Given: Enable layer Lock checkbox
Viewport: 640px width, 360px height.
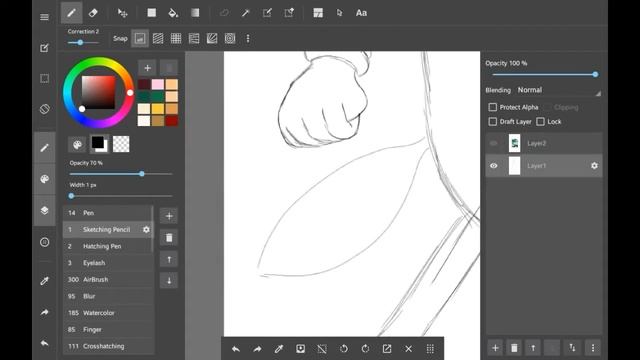Looking at the screenshot, I should click(540, 122).
